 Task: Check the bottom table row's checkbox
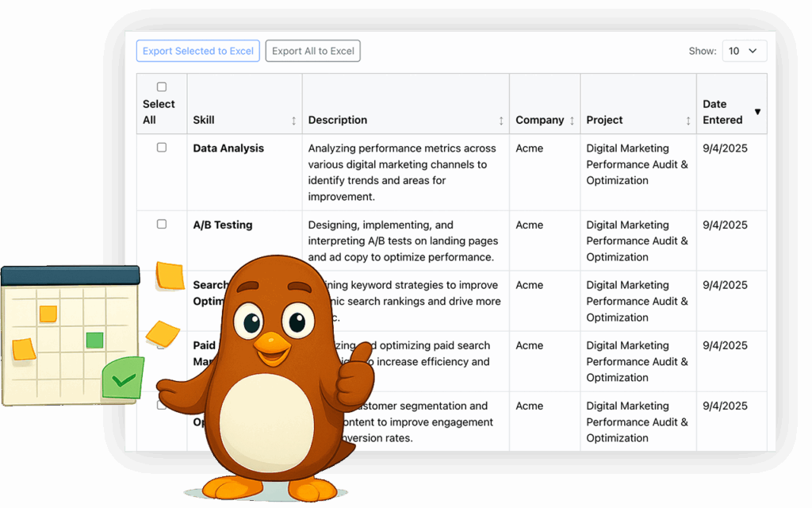tap(162, 404)
